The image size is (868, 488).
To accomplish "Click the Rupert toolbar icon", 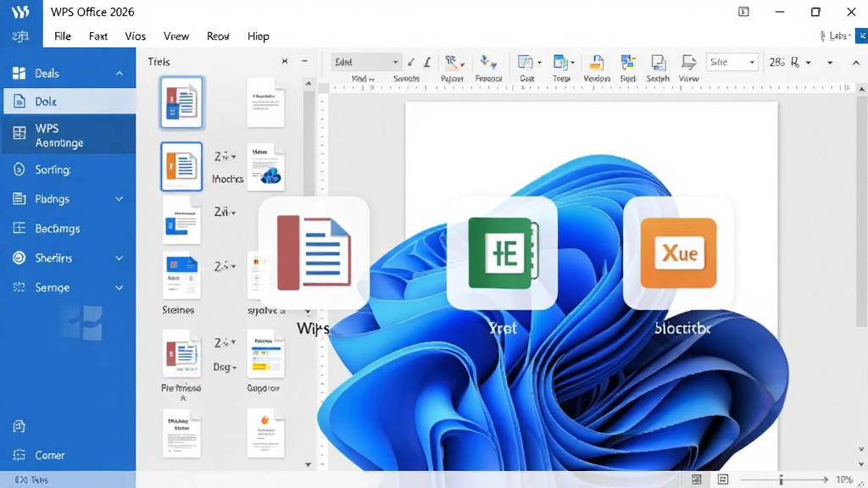I will (453, 63).
